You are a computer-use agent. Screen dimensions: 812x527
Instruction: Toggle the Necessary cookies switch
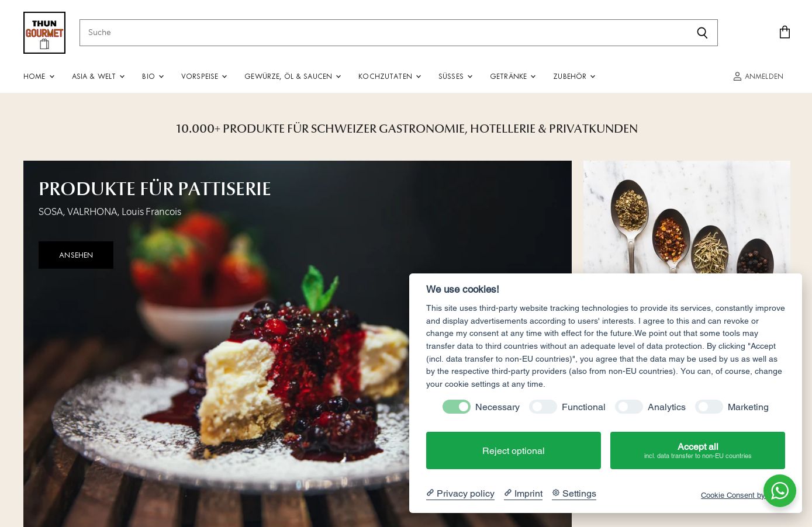pyautogui.click(x=457, y=407)
